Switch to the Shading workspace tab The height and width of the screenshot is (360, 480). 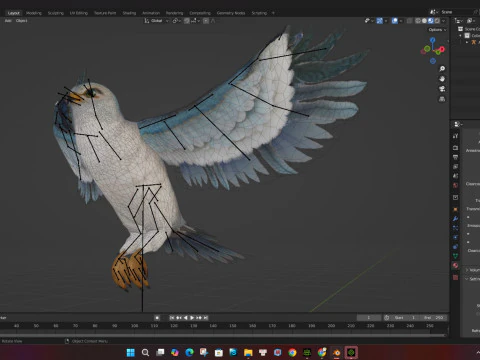(129, 13)
